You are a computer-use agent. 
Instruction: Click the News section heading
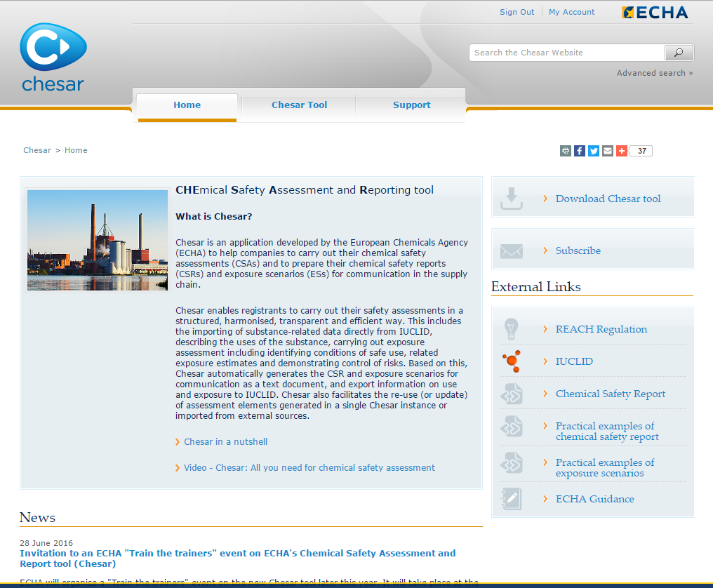click(37, 518)
